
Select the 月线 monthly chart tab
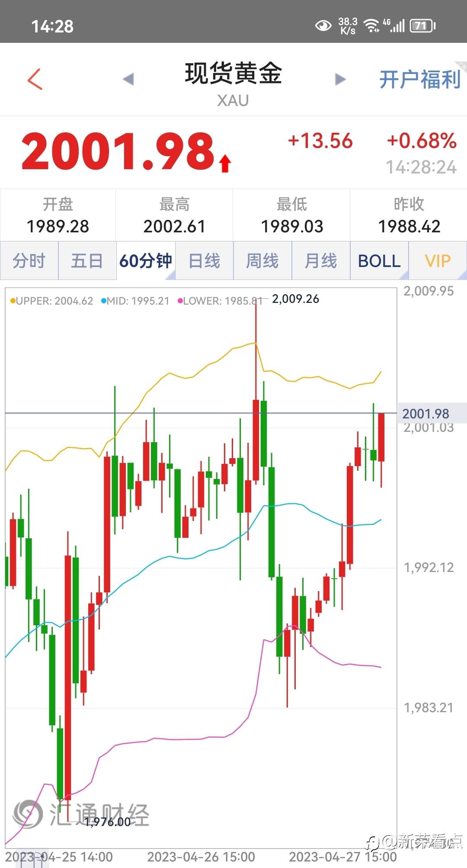point(321,261)
